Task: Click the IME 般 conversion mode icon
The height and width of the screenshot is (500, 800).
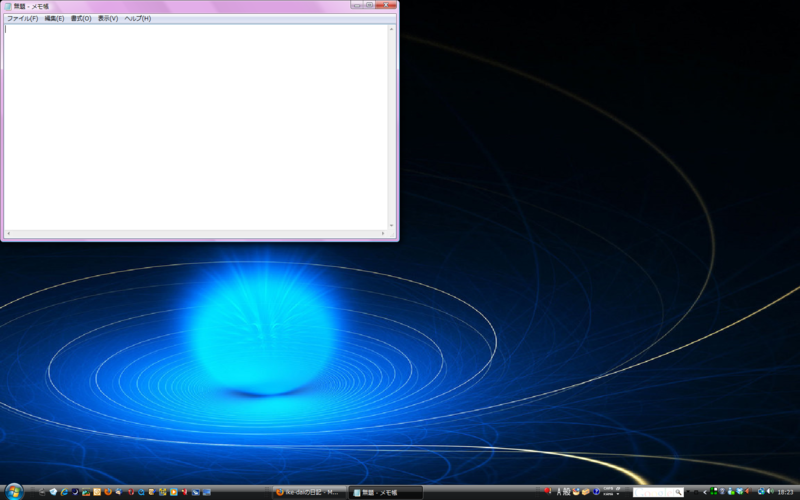Action: [567, 492]
